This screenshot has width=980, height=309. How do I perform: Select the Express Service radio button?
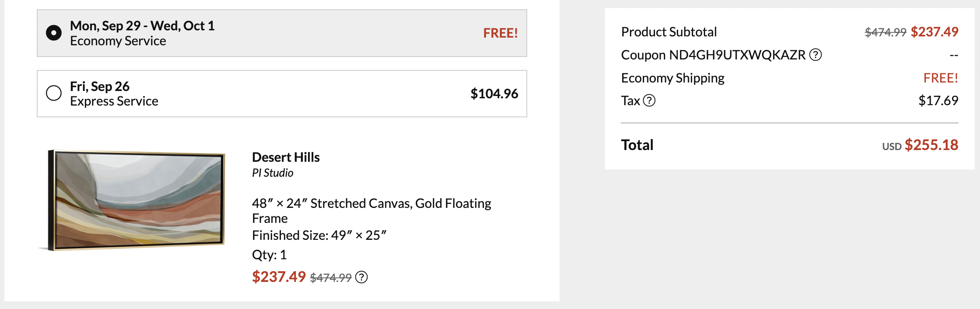click(x=54, y=93)
